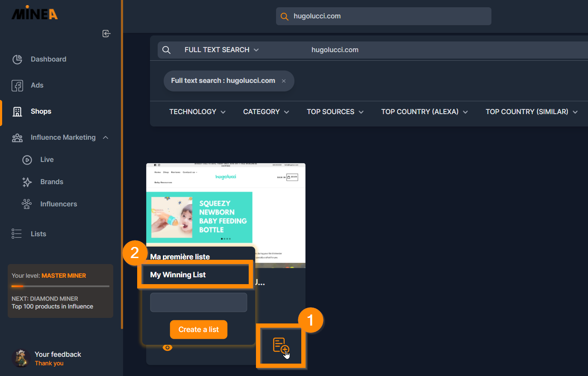This screenshot has height=376, width=588.
Task: Click the Master Miner level progress bar
Action: click(x=60, y=286)
